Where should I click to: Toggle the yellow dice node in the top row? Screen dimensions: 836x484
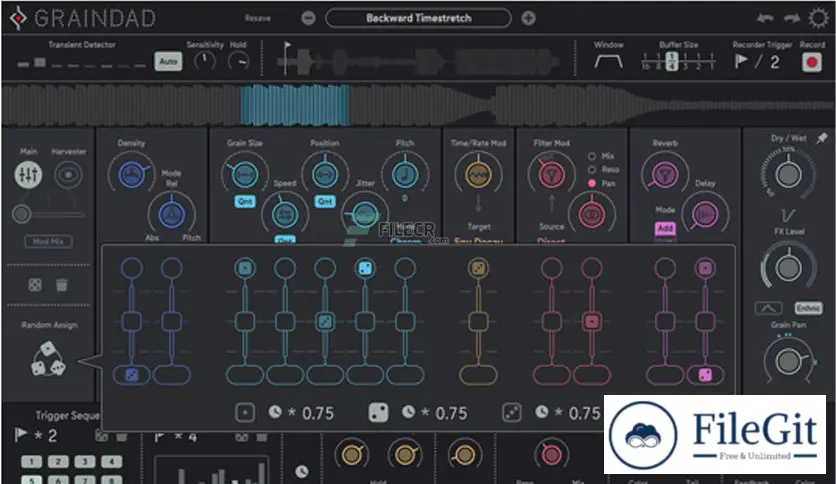[478, 268]
